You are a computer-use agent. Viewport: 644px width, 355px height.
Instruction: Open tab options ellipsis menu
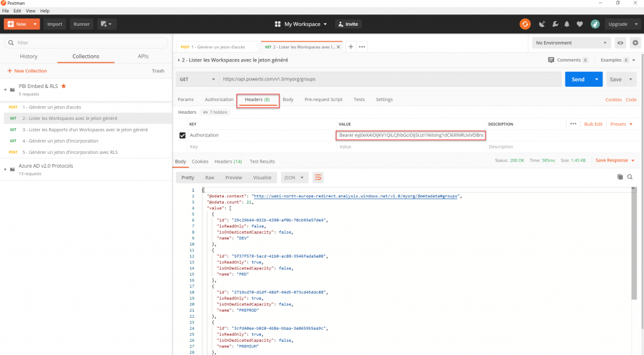coord(362,46)
